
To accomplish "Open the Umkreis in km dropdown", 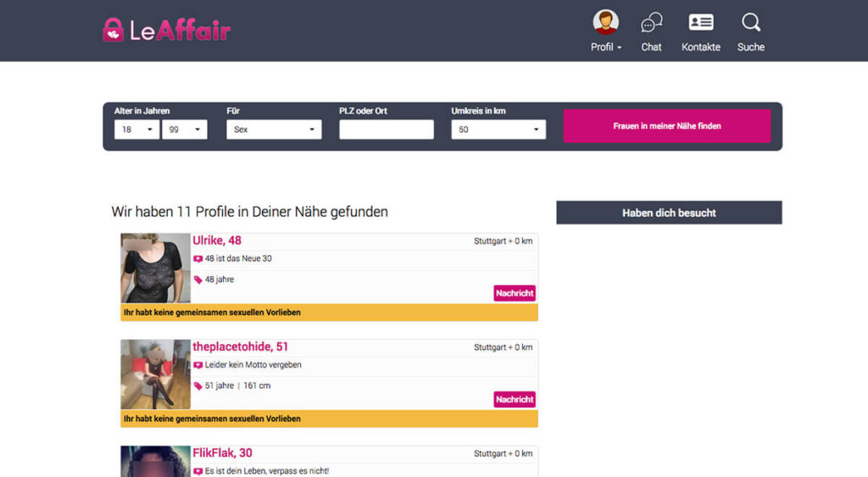I will 498,130.
